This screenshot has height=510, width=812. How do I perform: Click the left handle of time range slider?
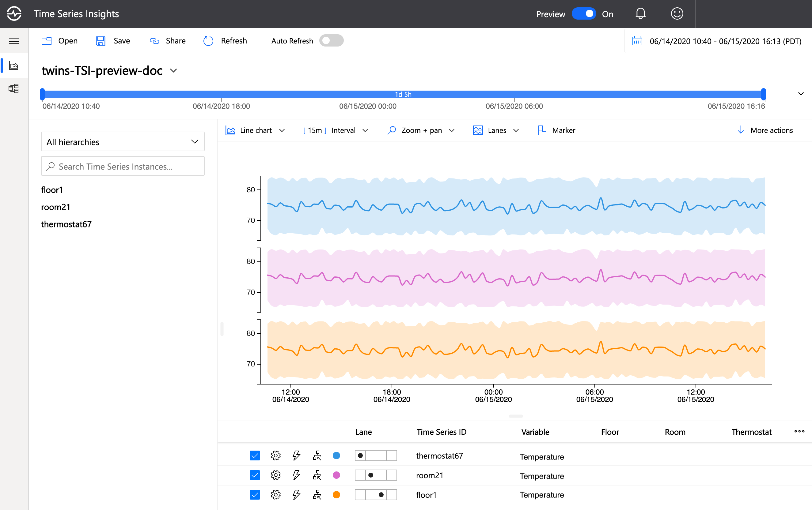42,94
